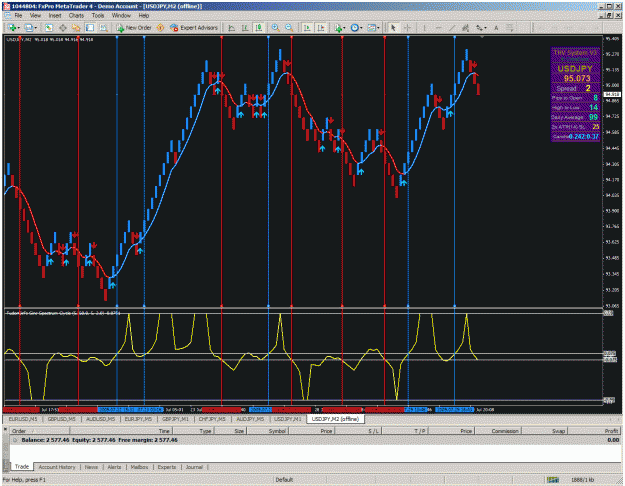Viewport: 625px width, 486px height.
Task: Sort orders by the Symbol column header
Action: [x=268, y=431]
